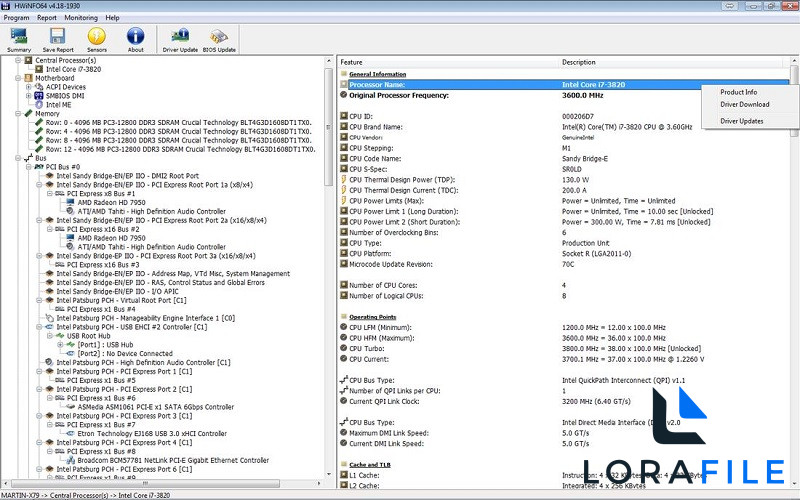Image resolution: width=800 pixels, height=500 pixels.
Task: Select ASMedia ASM1061 SATA 6Gbps Controller
Action: 156,407
